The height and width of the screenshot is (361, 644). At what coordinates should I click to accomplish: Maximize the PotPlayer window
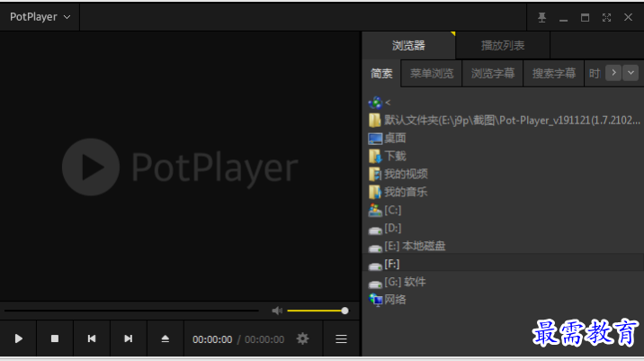[x=585, y=17]
